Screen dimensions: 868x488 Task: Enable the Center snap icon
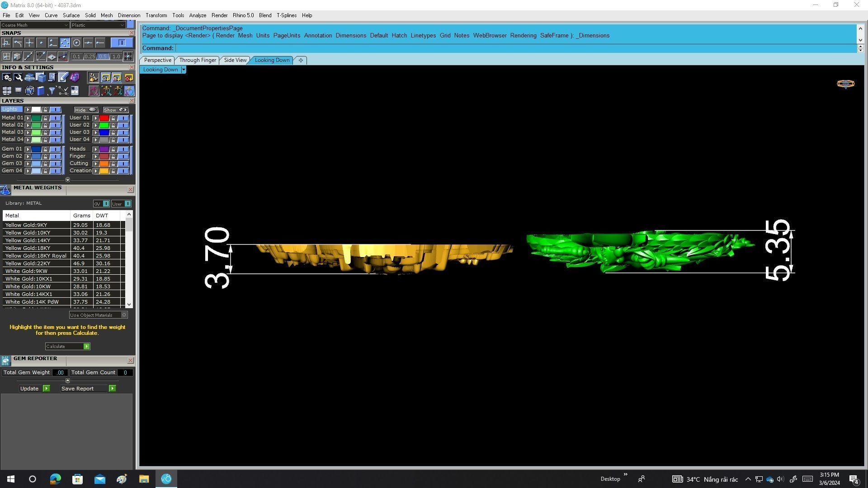[x=76, y=43]
